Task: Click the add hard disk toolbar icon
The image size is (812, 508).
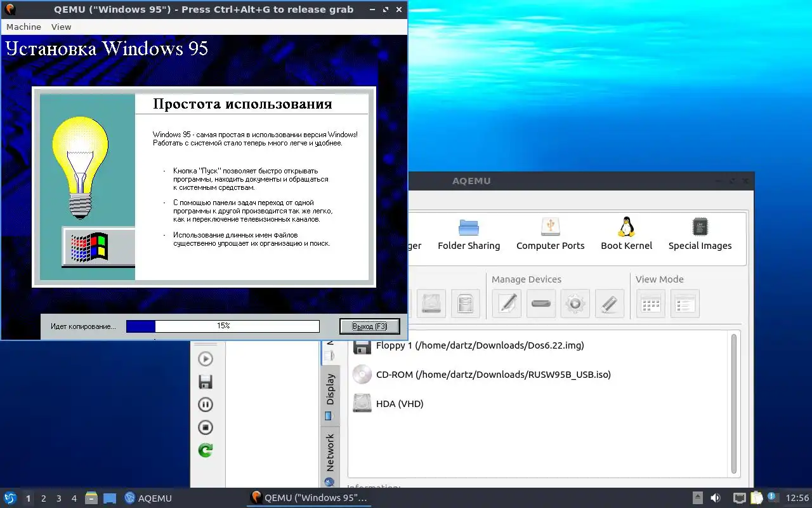Action: click(x=431, y=304)
